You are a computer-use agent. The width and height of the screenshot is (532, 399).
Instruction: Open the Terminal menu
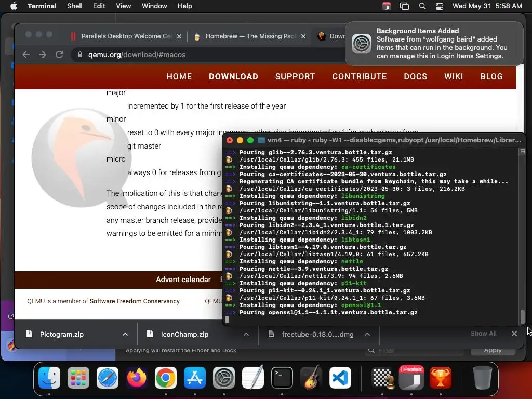(42, 6)
